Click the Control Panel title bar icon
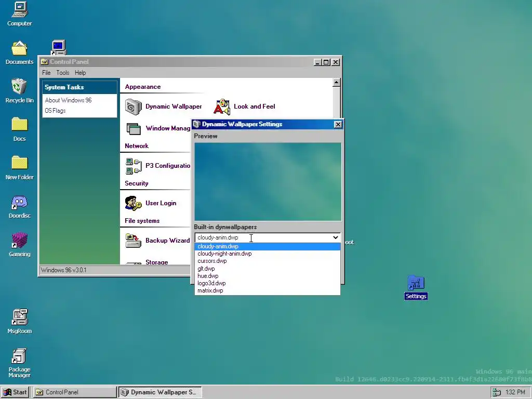532x399 pixels. click(45, 62)
